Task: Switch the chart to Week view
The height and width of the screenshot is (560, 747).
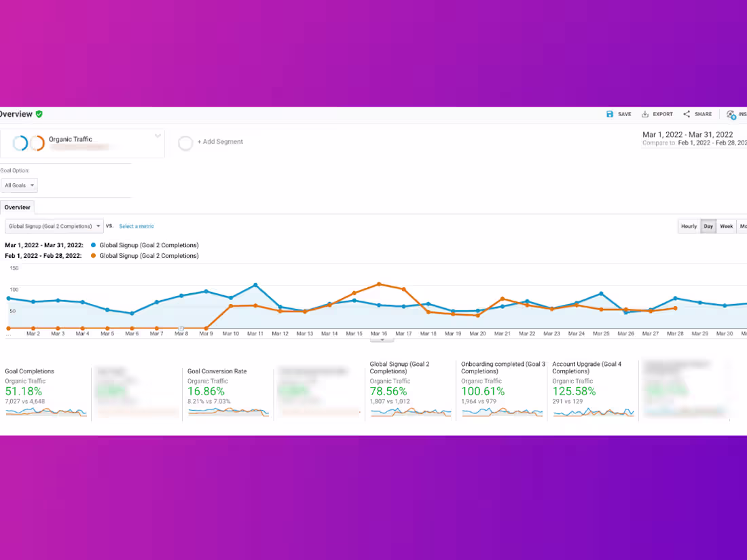Action: point(726,226)
